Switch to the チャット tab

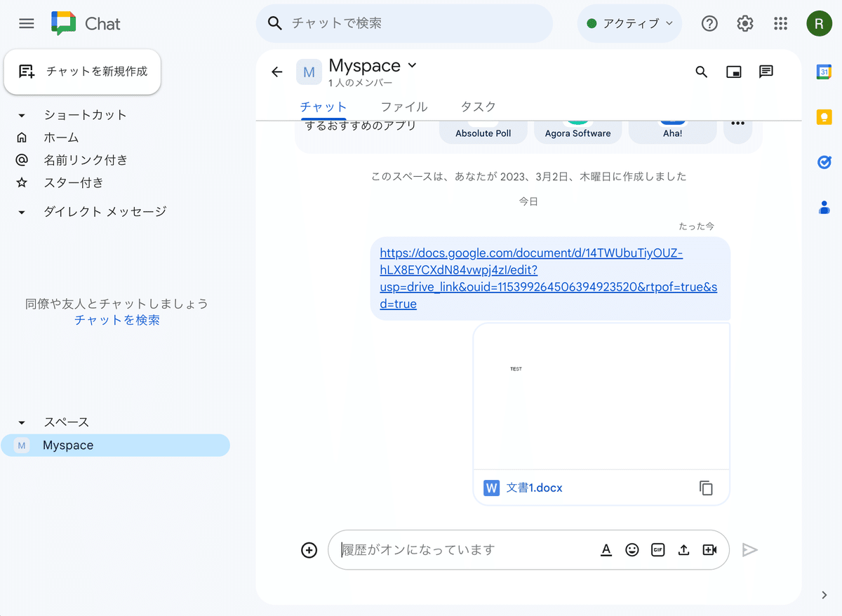point(323,107)
